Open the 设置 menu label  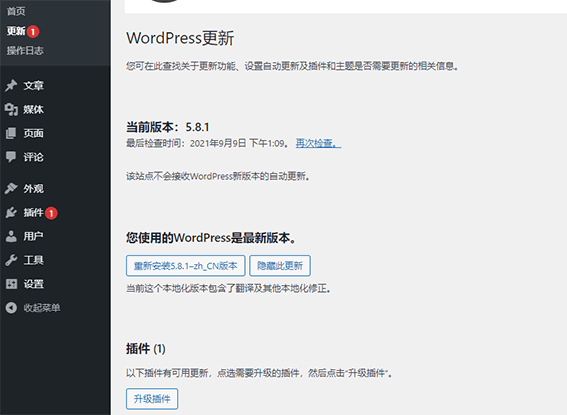pos(34,284)
